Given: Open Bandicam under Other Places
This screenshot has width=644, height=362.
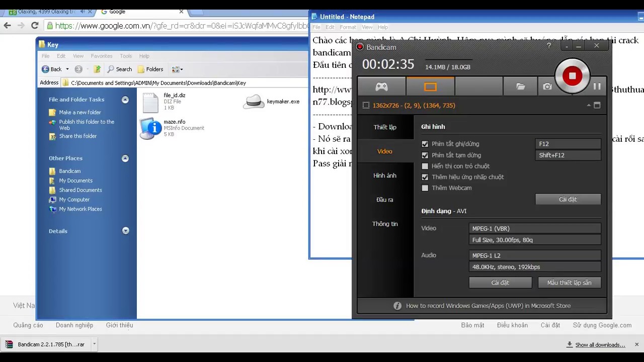Looking at the screenshot, I should [70, 171].
